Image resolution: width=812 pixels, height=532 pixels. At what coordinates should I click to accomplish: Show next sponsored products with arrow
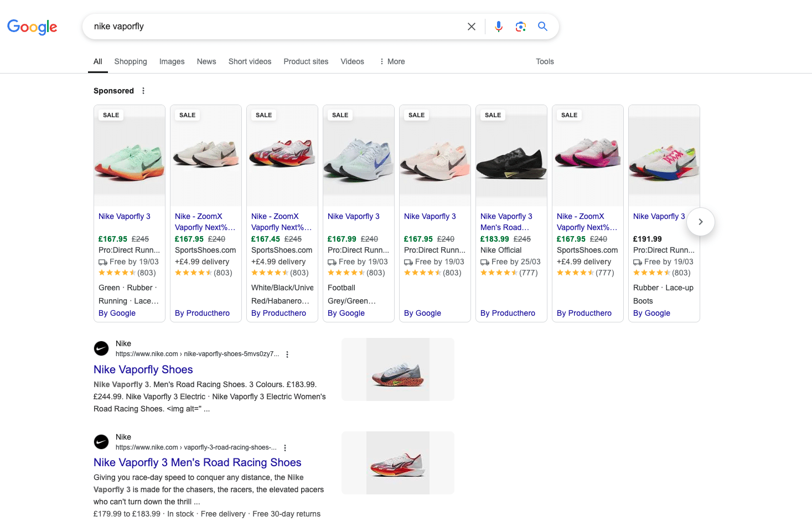click(x=701, y=222)
